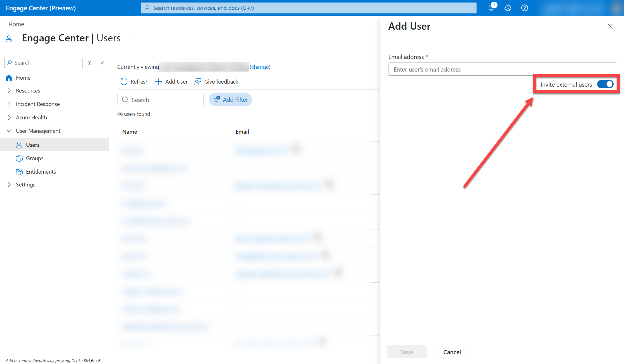This screenshot has height=364, width=624.
Task: Click the Home breadcrumb link
Action: [x=16, y=24]
